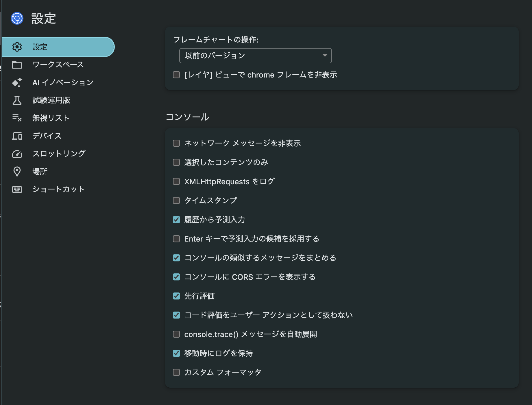Disable 移動時にログを保持 checkbox
532x405 pixels.
[x=176, y=353]
